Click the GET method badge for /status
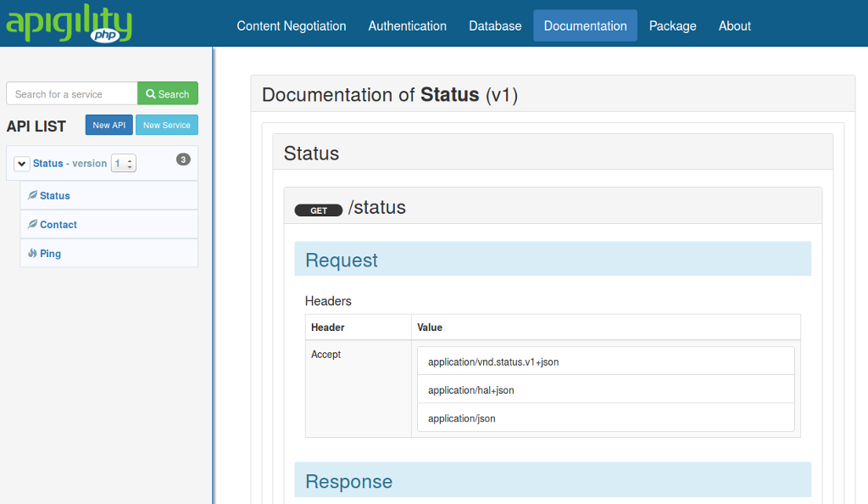Image resolution: width=868 pixels, height=504 pixels. pos(318,210)
